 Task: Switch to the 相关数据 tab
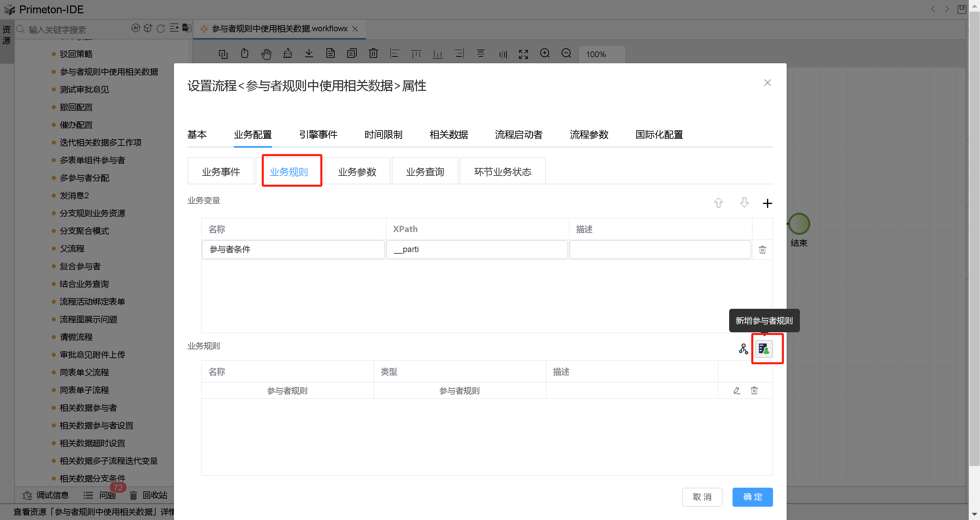coord(449,135)
